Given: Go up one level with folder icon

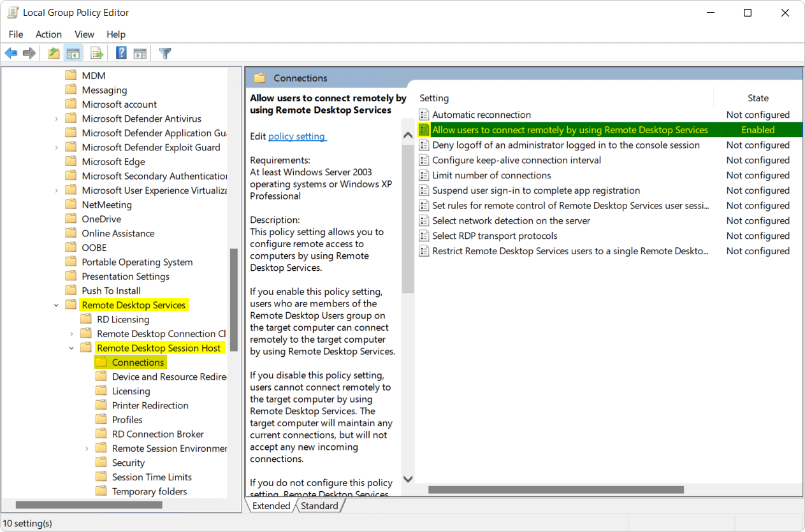Looking at the screenshot, I should pos(54,54).
